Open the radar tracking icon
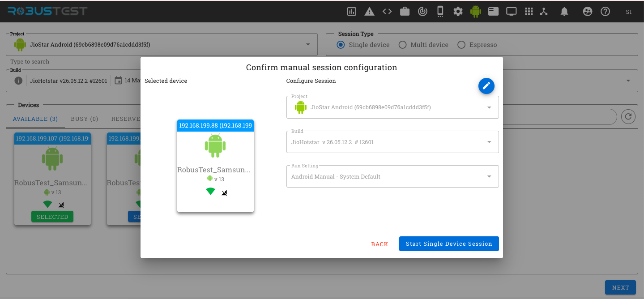Viewport: 644px width, 299px height. coord(422,12)
